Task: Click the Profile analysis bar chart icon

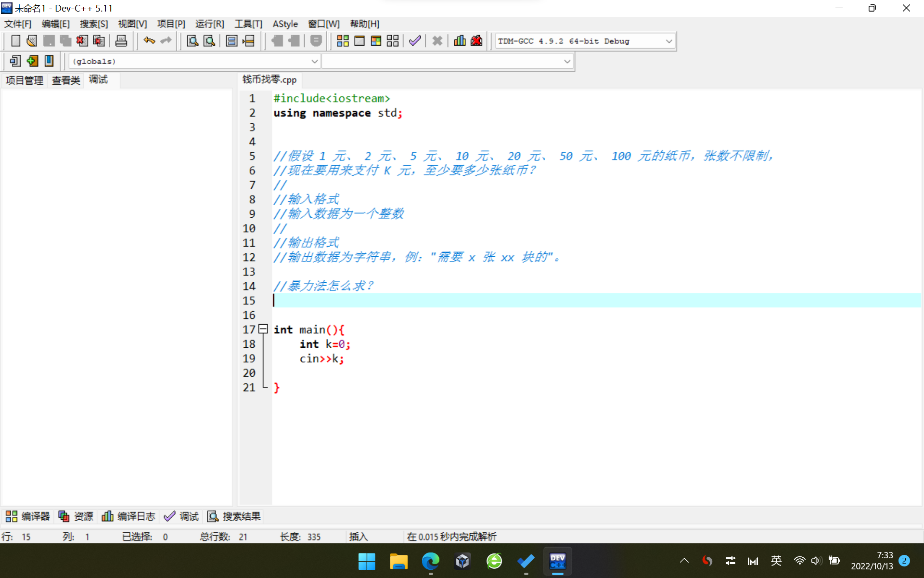Action: click(460, 41)
